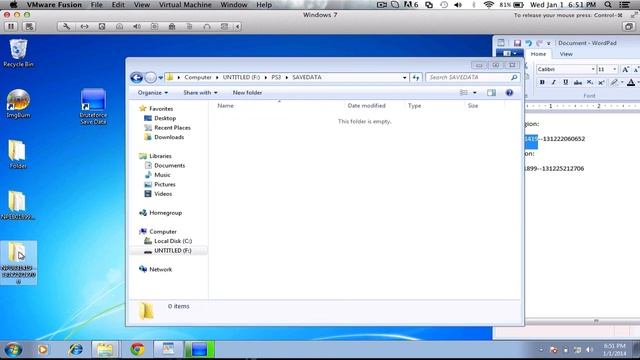The width and height of the screenshot is (640, 360).
Task: Open the Recycle Bin desktop icon
Action: pyautogui.click(x=18, y=53)
